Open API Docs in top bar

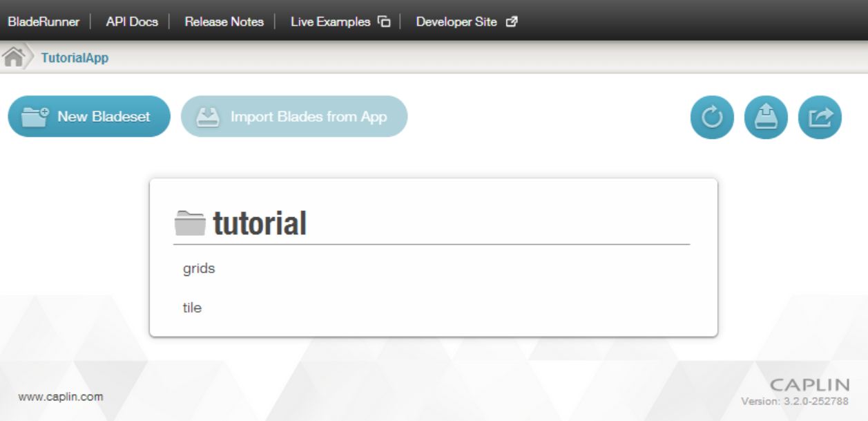(x=132, y=21)
